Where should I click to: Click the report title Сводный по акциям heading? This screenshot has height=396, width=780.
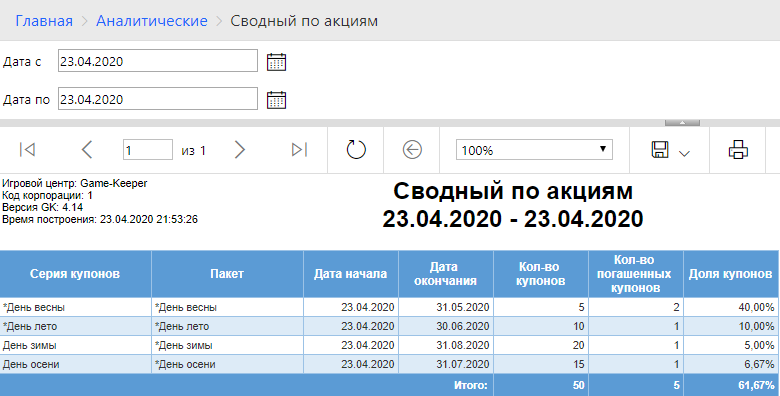click(x=513, y=191)
